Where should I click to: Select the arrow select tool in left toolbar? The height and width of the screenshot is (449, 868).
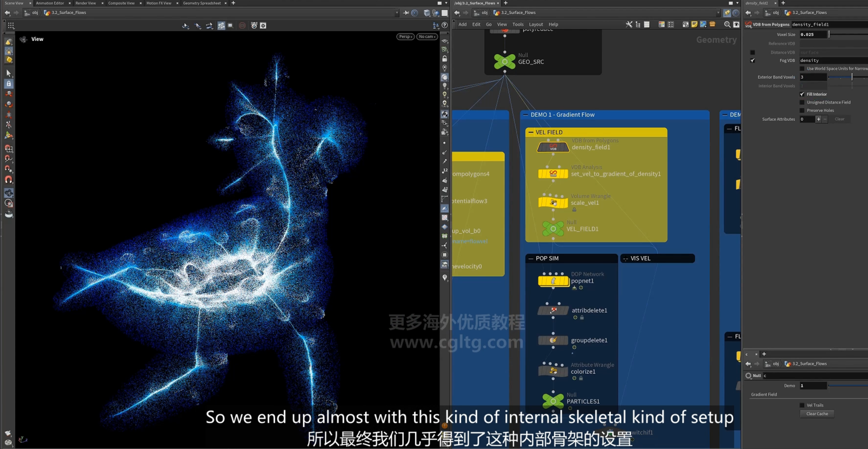(9, 73)
